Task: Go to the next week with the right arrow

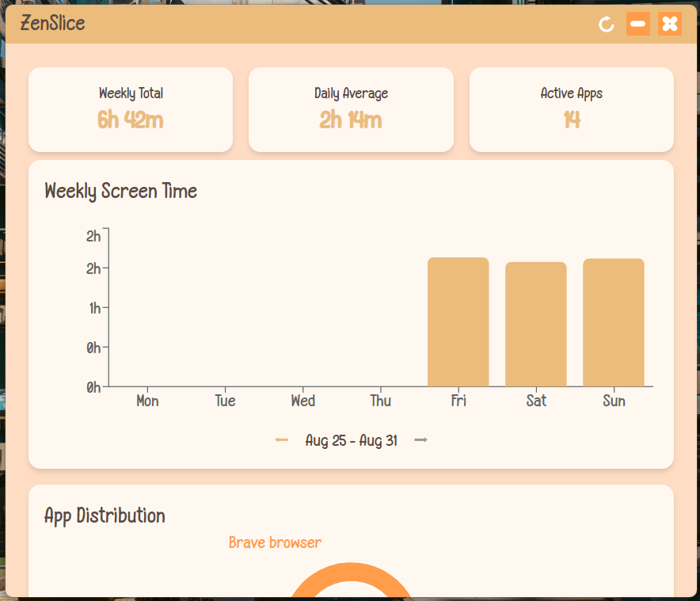Action: pos(421,439)
